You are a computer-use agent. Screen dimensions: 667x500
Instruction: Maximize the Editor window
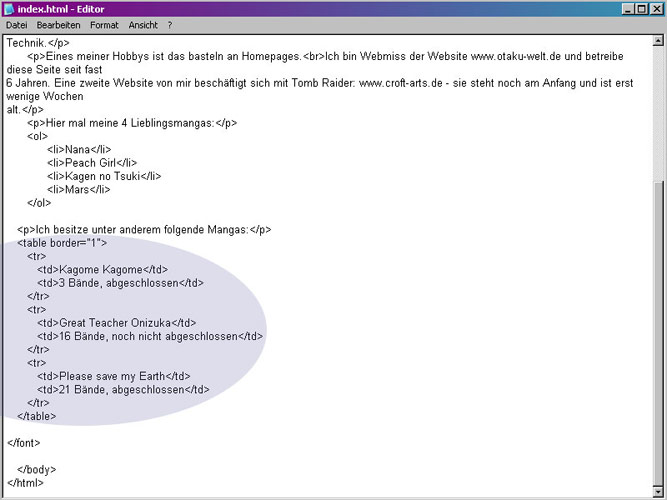pos(641,9)
